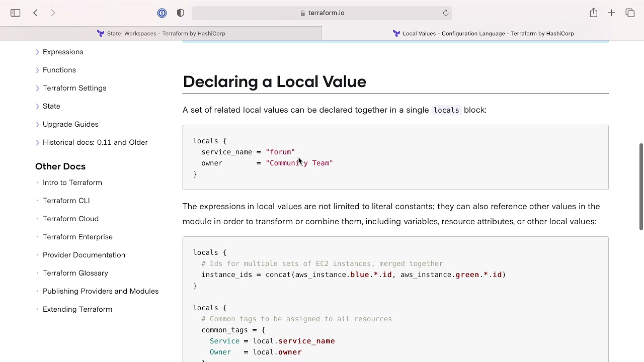This screenshot has height=362, width=644.
Task: Open the State sidebar link
Action: click(x=51, y=106)
